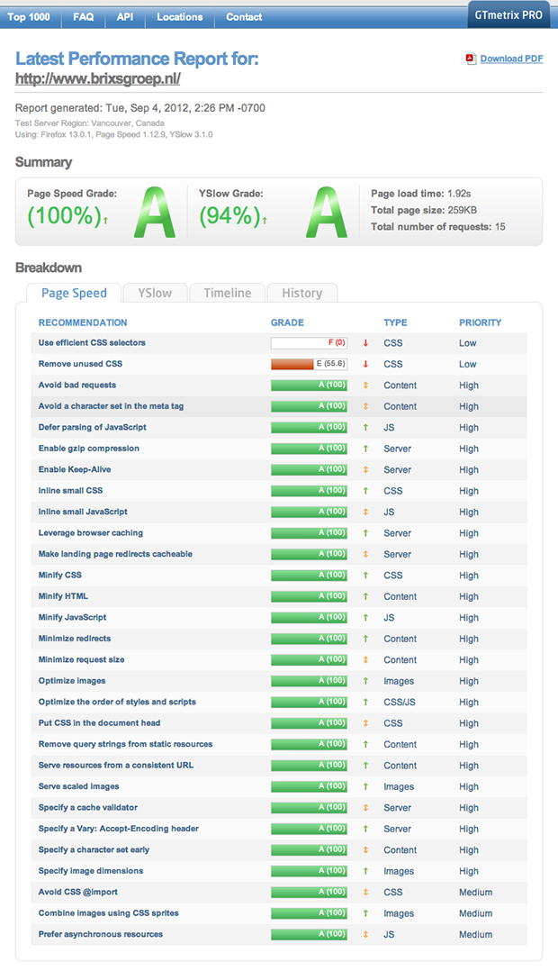Viewport: 558px width, 980px height.
Task: Open Top 1000 in the navigation bar
Action: [x=29, y=17]
